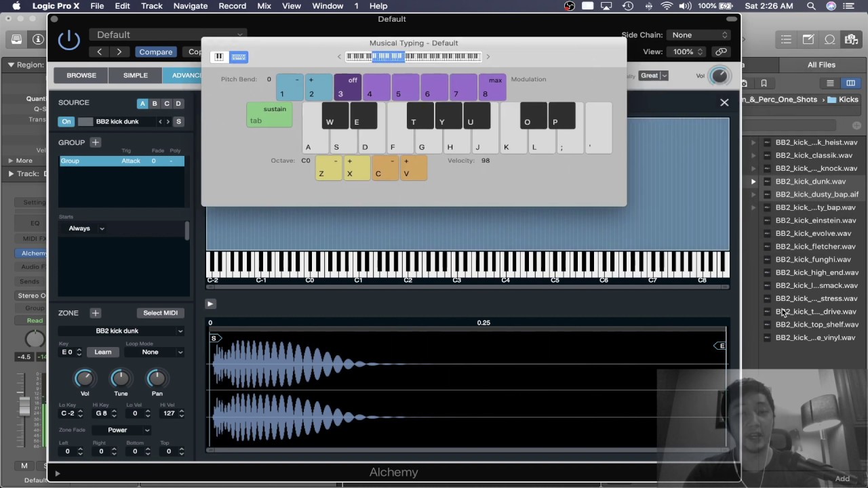
Task: Click the bookmarks icon in file browser
Action: [x=764, y=83]
